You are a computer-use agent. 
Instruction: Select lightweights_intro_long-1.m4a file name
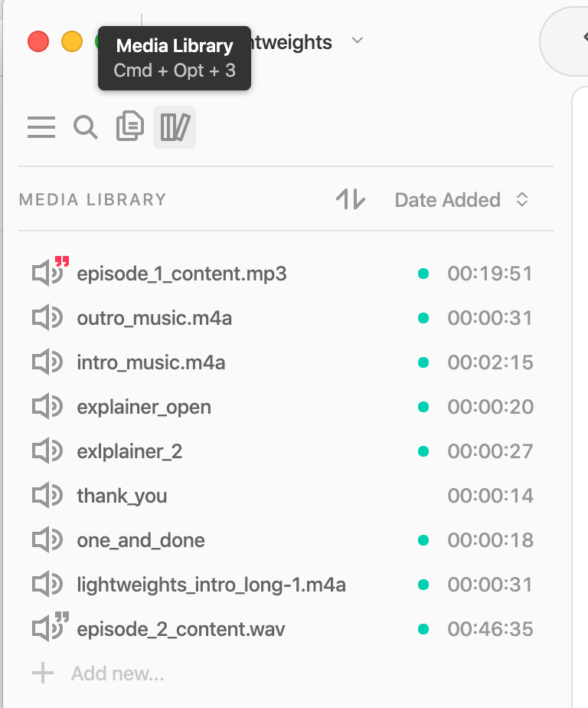[211, 585]
